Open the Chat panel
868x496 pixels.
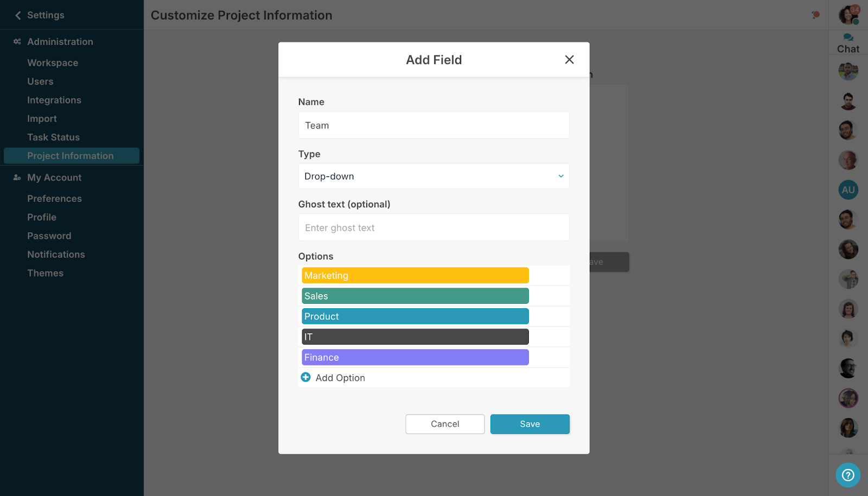click(847, 41)
